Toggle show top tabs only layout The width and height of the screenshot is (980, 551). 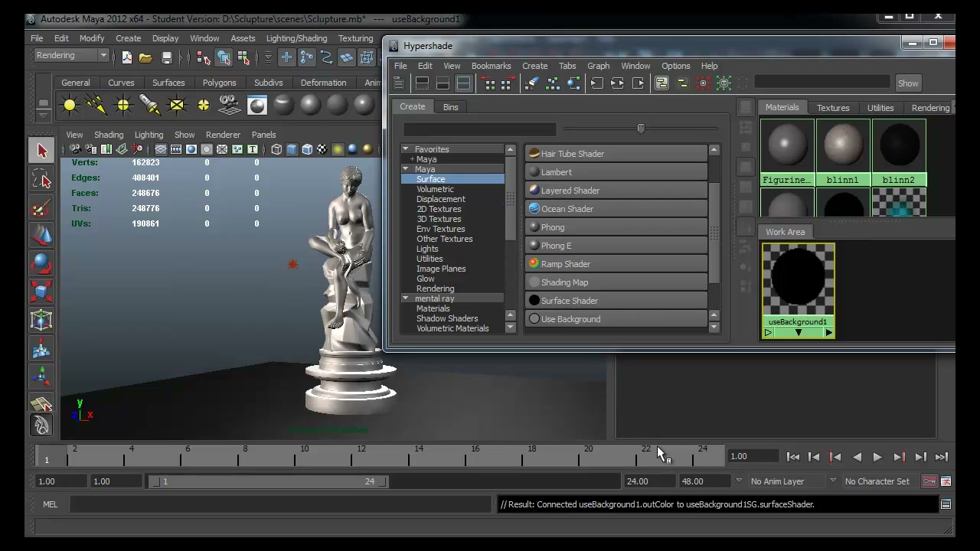(422, 83)
